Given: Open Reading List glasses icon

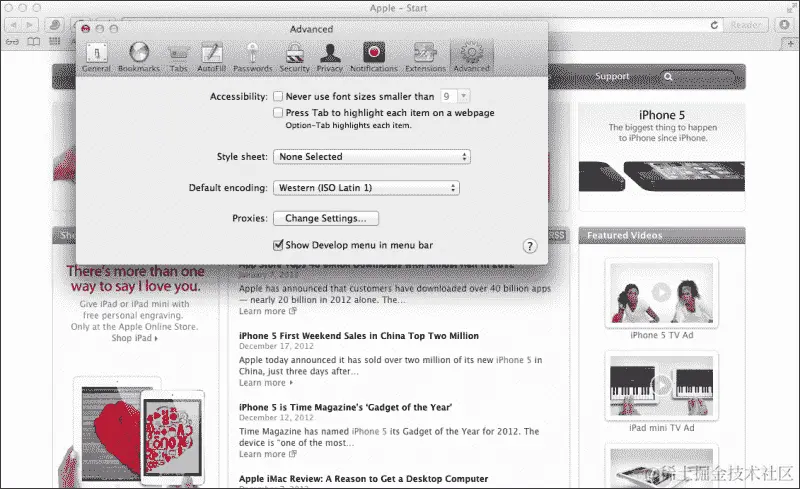Looking at the screenshot, I should [x=12, y=41].
